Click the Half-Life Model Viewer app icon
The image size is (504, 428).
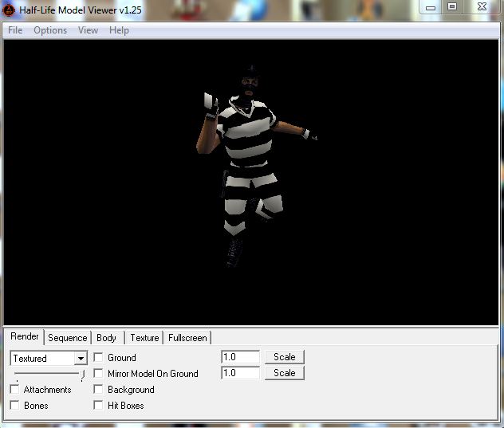click(x=10, y=9)
